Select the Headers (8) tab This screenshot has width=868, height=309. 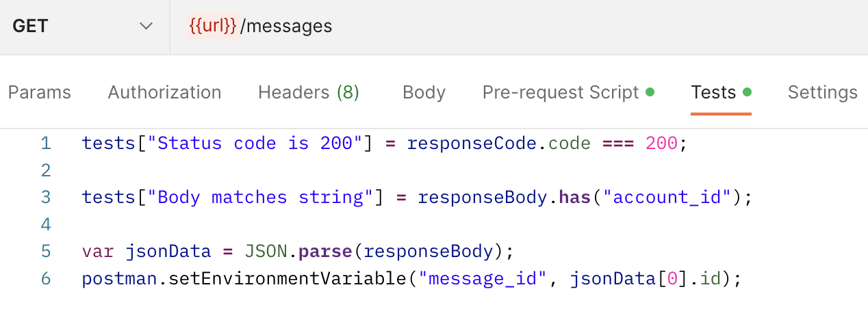309,92
